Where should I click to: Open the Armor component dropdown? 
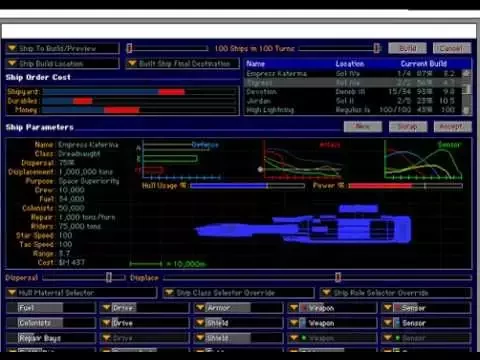tap(238, 308)
